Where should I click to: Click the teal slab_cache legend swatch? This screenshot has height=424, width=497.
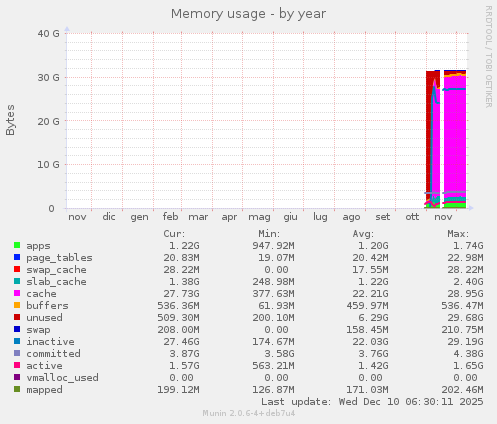coord(17,281)
